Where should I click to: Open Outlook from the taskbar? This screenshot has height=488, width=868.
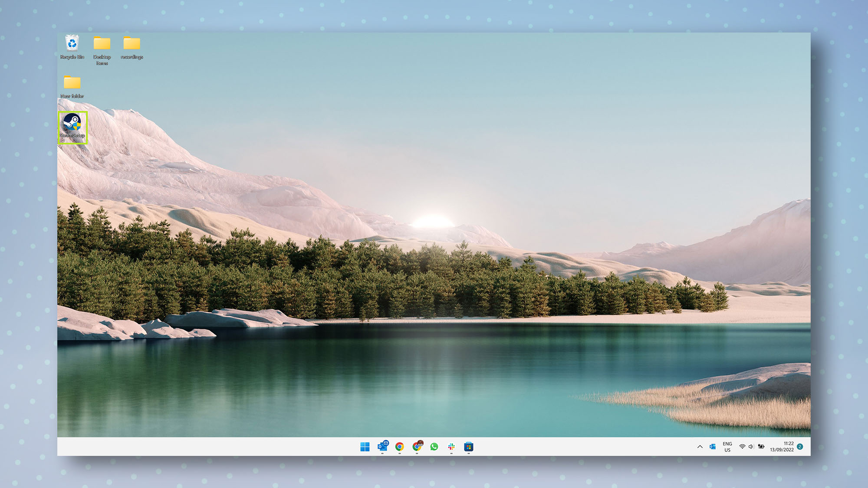(383, 446)
